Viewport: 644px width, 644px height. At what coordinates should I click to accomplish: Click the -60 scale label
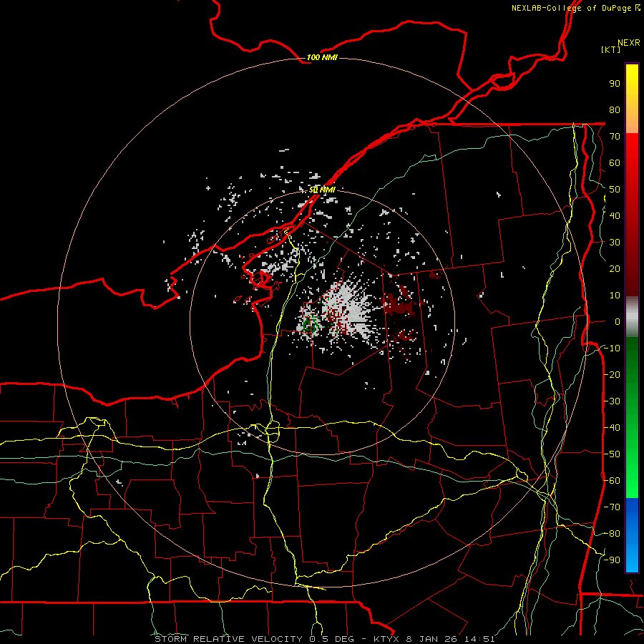click(612, 481)
